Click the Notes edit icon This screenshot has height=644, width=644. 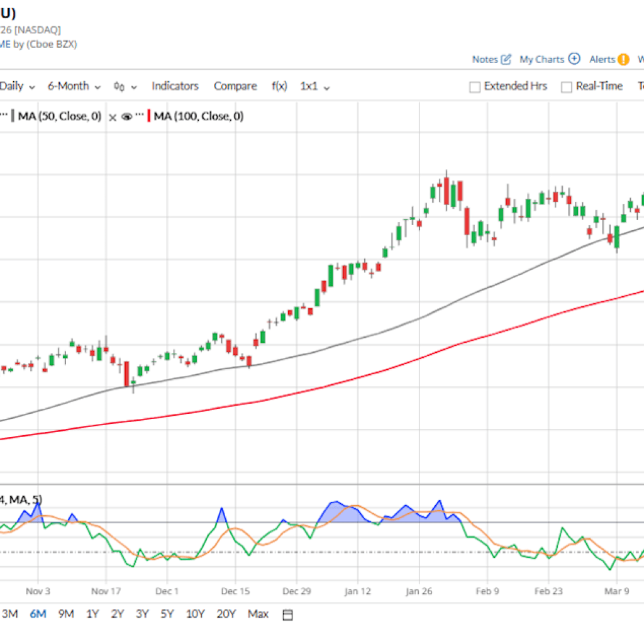pyautogui.click(x=506, y=59)
